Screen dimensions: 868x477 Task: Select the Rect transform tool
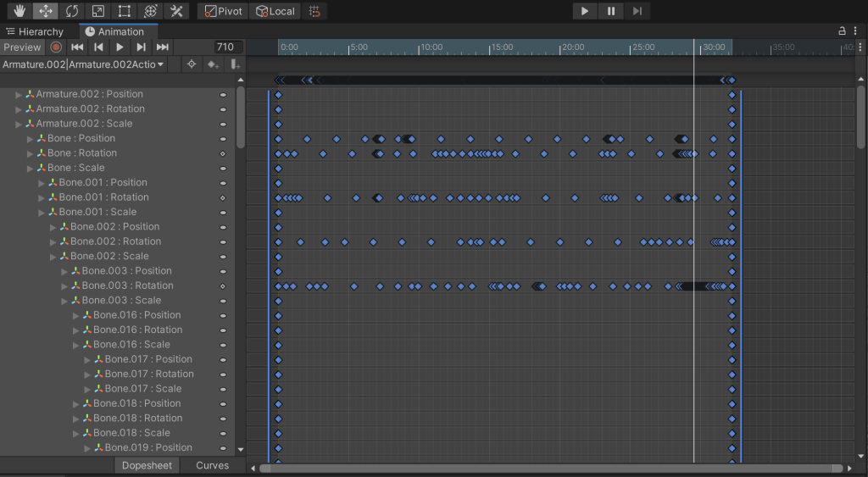coord(125,11)
